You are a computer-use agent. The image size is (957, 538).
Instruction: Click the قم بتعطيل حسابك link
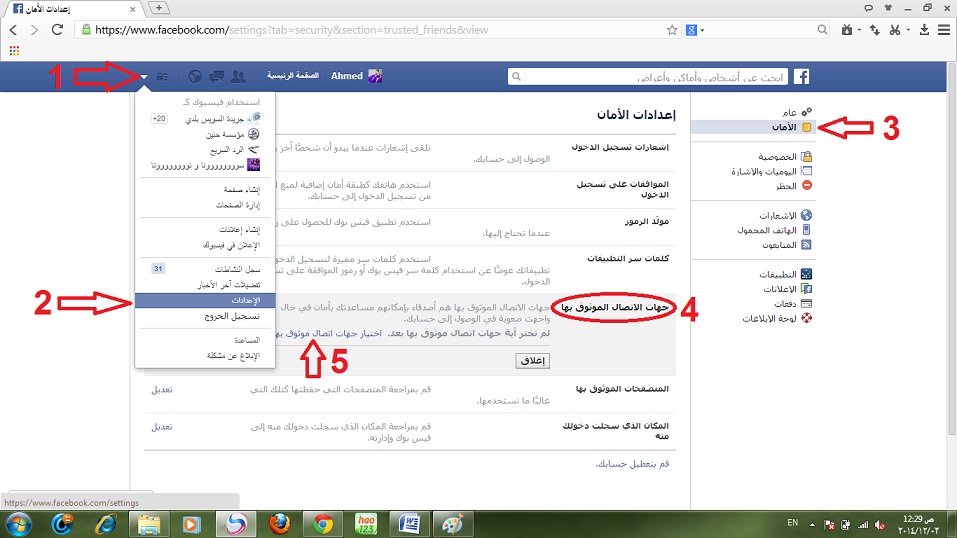tap(632, 464)
